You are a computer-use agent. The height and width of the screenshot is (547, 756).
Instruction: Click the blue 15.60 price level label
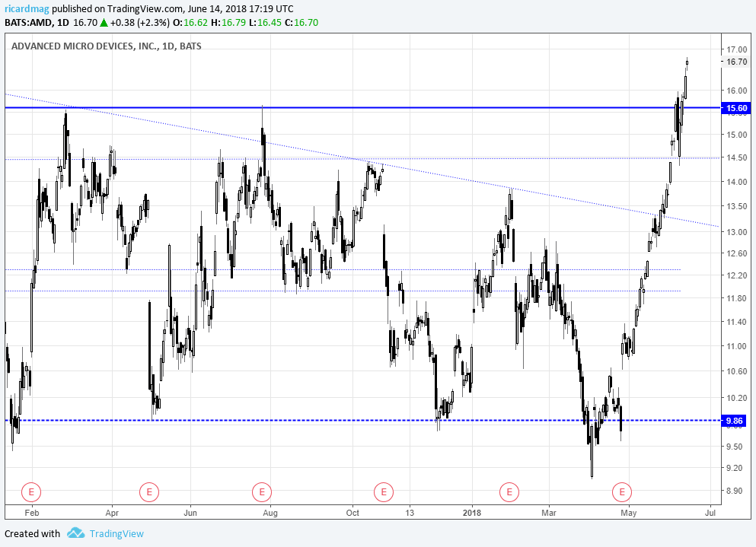coord(736,108)
